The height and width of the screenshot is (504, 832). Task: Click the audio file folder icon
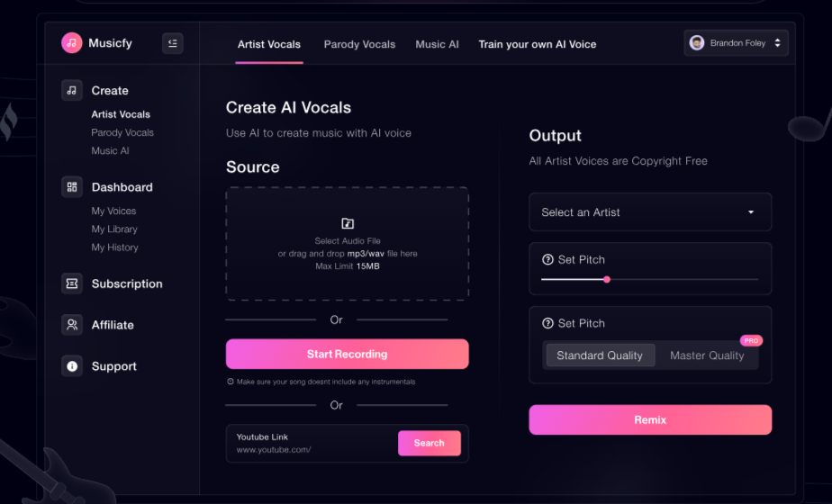[x=348, y=223]
